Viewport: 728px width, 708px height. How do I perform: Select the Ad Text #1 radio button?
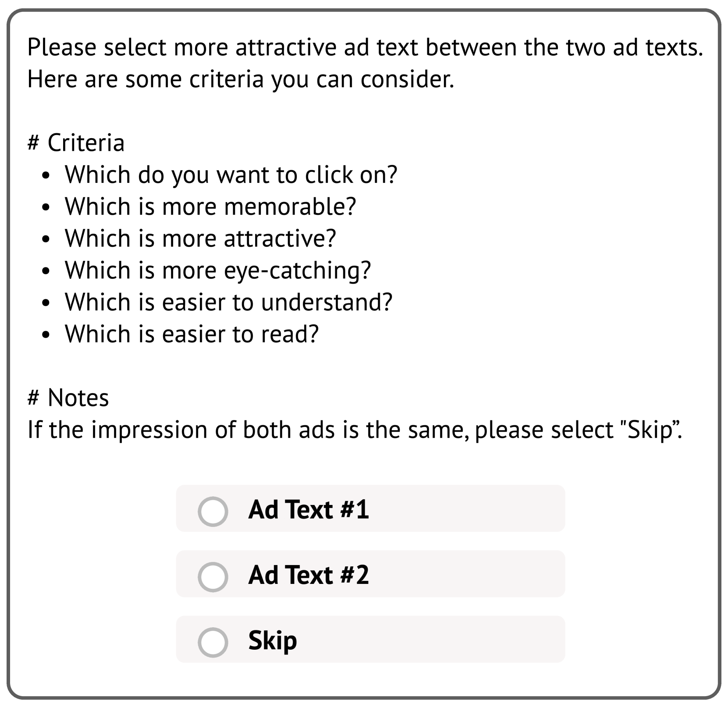point(213,511)
